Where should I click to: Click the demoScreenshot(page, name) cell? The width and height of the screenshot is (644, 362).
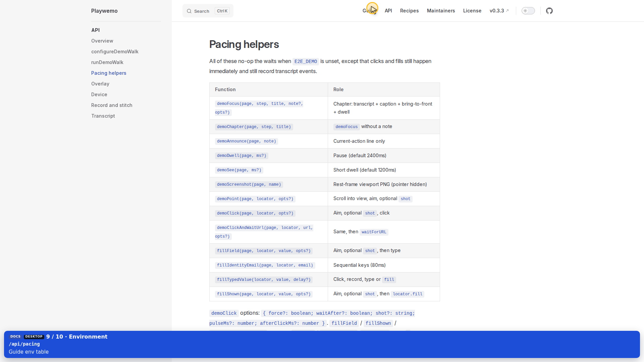(269, 184)
